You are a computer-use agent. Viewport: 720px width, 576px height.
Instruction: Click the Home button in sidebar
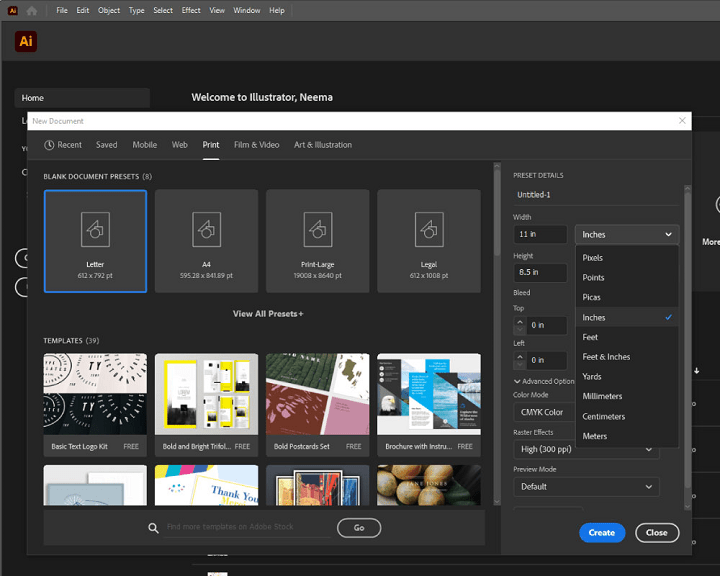(82, 98)
